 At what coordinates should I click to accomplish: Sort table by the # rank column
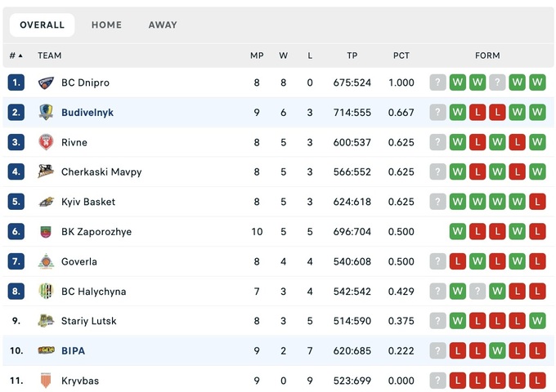[x=16, y=56]
